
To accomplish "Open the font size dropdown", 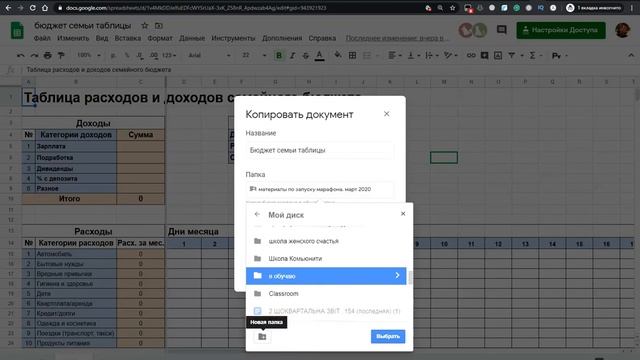I will 253,55.
